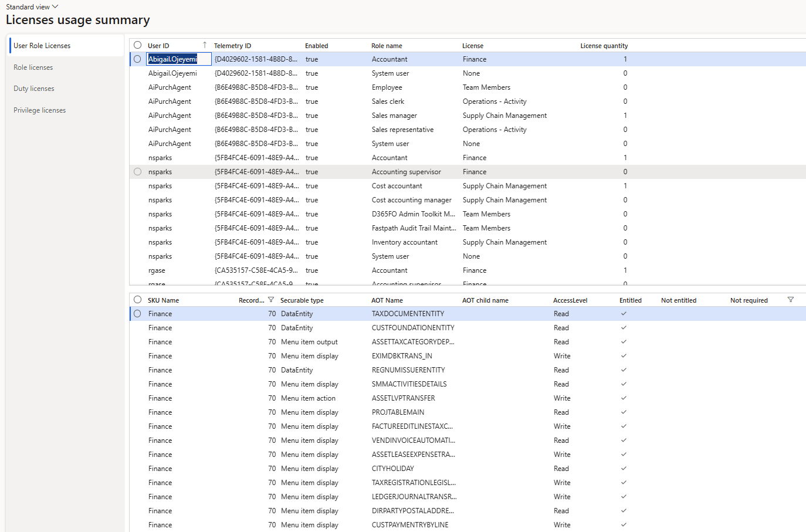The height and width of the screenshot is (532, 806).
Task: Click the Entitled checkmark for EXIMDBKTRANS_IN
Action: tap(624, 356)
